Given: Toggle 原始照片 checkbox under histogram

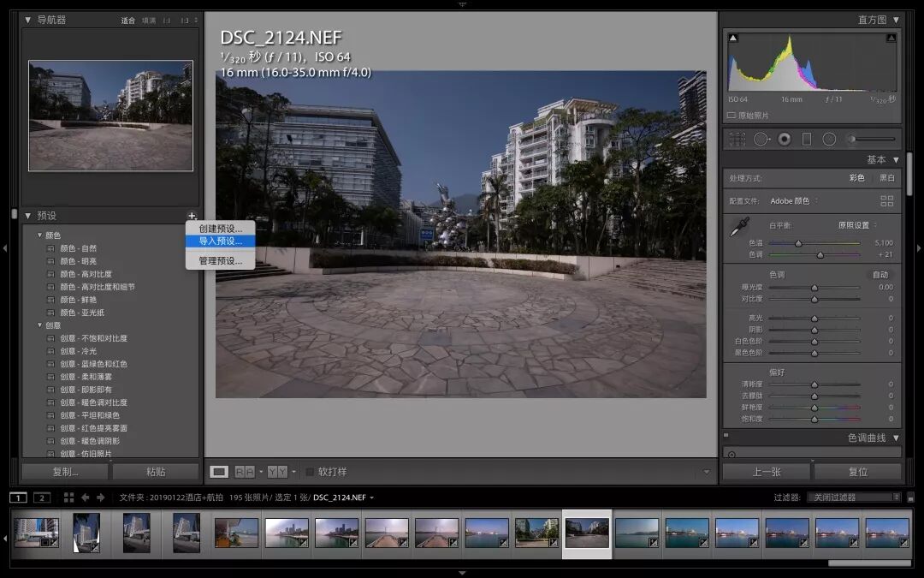Looking at the screenshot, I should (731, 116).
